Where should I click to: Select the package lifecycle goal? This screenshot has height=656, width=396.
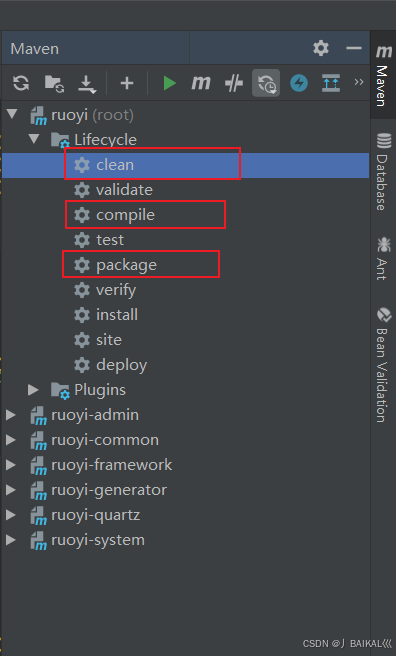pyautogui.click(x=126, y=265)
